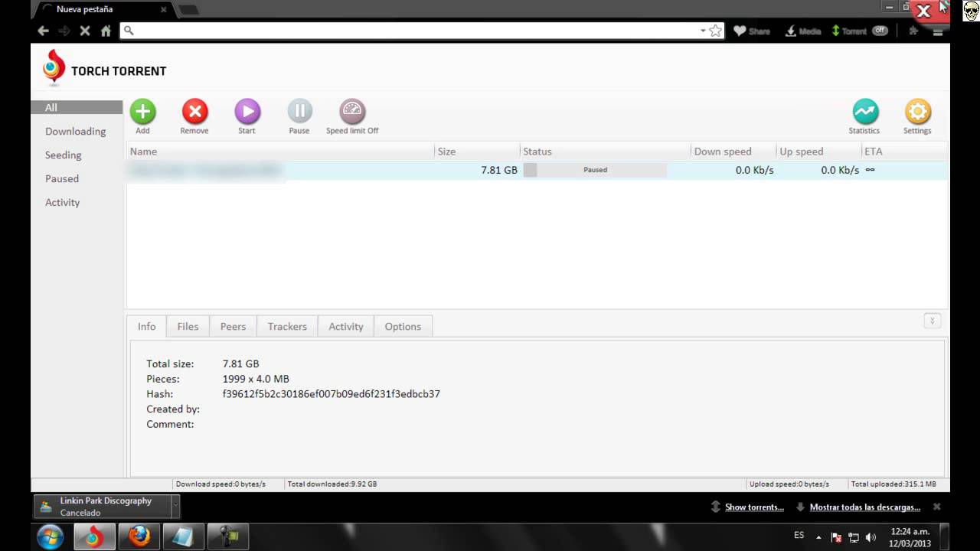Open the Media download button
Screen dimensions: 980x551
pos(803,31)
